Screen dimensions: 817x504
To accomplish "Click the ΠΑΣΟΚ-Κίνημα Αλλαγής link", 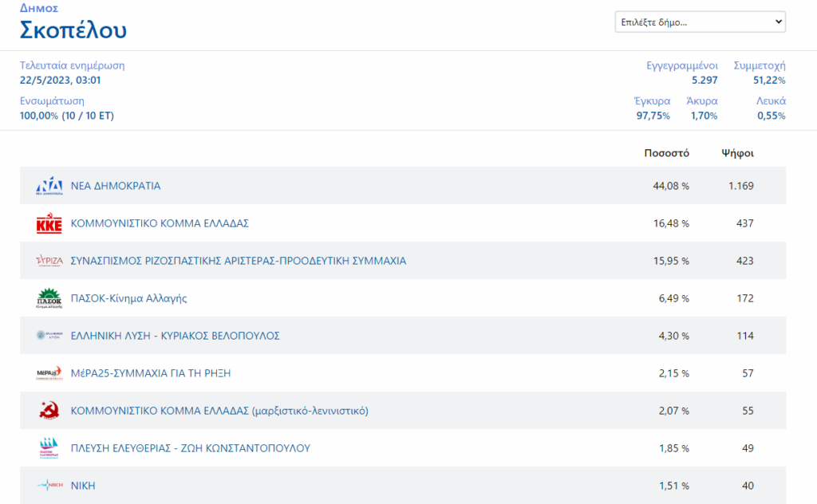I will pos(129,298).
